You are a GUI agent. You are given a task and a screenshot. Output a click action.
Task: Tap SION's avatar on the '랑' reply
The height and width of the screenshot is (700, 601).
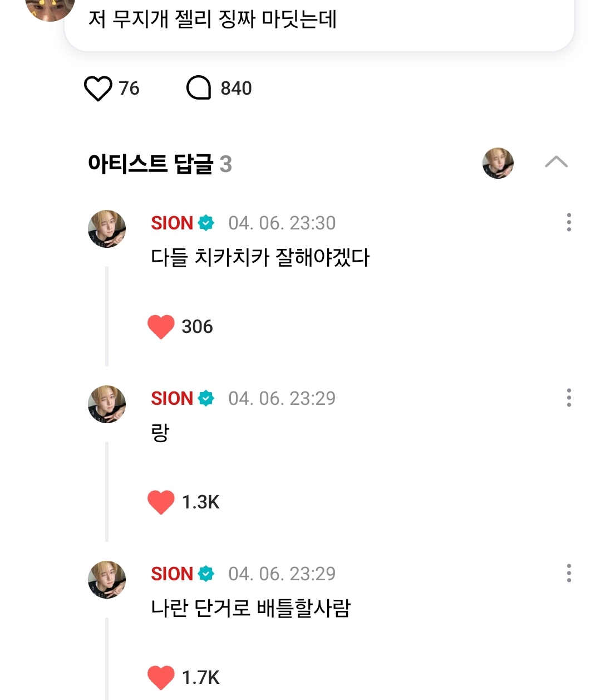[107, 404]
